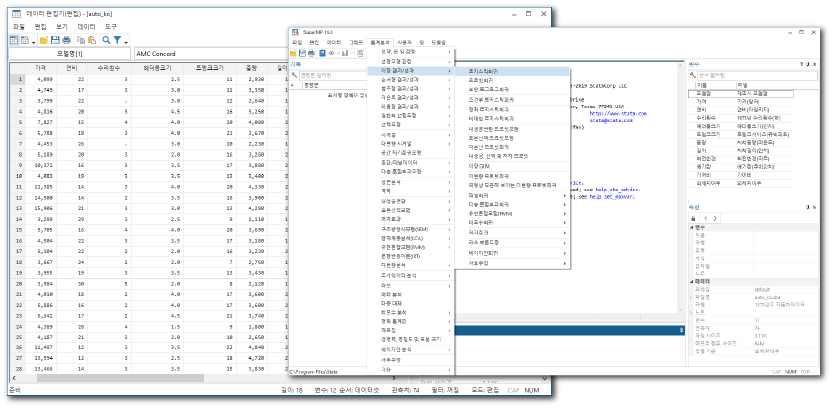Open 통계분석 menu in Stata window

[x=380, y=42]
